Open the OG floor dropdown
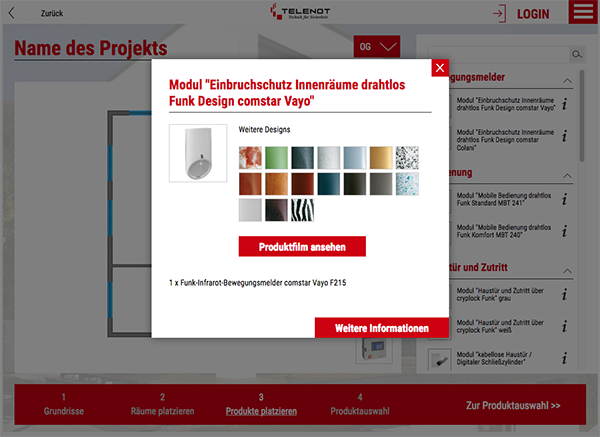This screenshot has width=600, height=437. (377, 47)
